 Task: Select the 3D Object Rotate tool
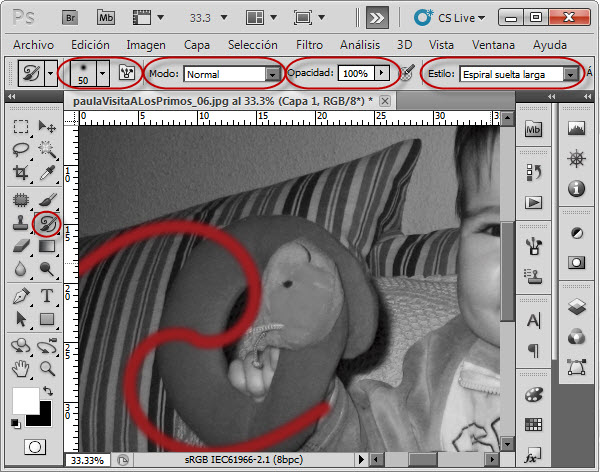point(20,346)
